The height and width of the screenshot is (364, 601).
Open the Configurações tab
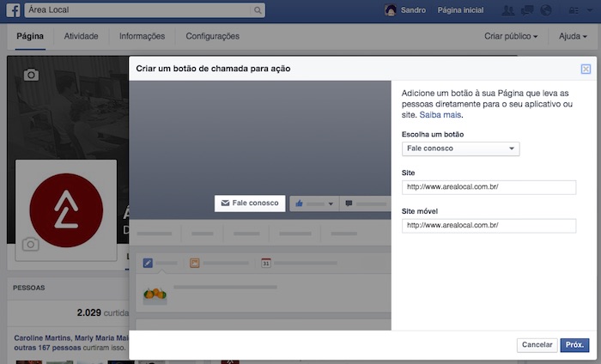coord(212,37)
